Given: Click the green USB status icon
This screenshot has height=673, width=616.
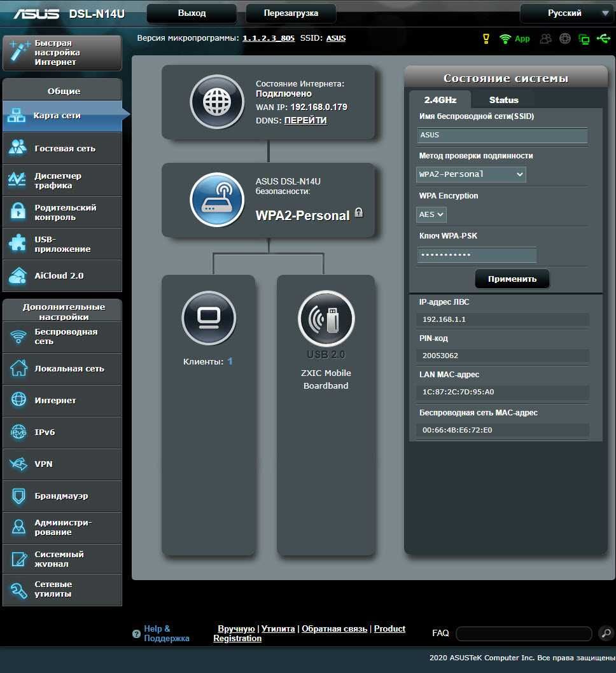Looking at the screenshot, I should click(603, 39).
